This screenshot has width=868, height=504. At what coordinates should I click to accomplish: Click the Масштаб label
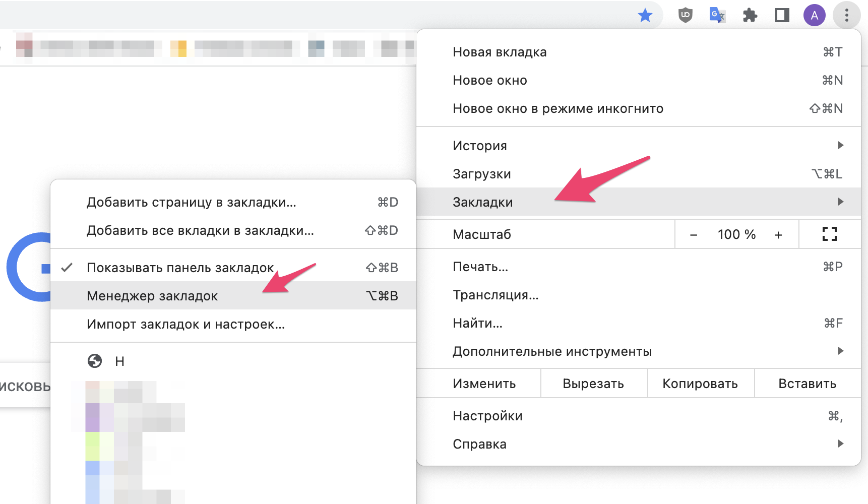(x=482, y=234)
